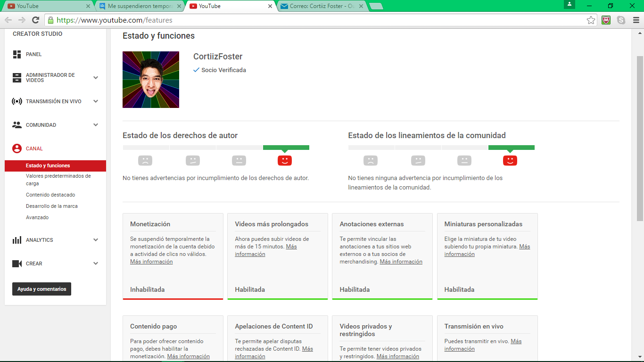The image size is (644, 362).
Task: Open Más información link under Contenido pago
Action: tap(188, 356)
